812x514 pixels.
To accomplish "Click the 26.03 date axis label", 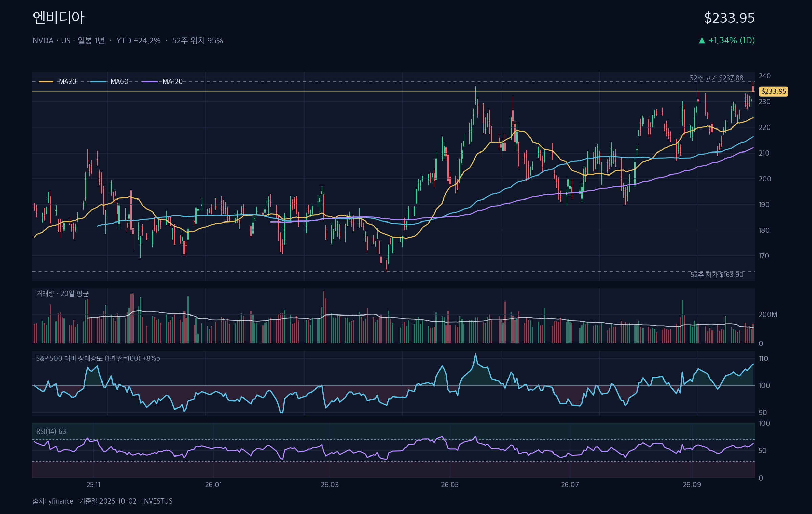I will pos(330,485).
